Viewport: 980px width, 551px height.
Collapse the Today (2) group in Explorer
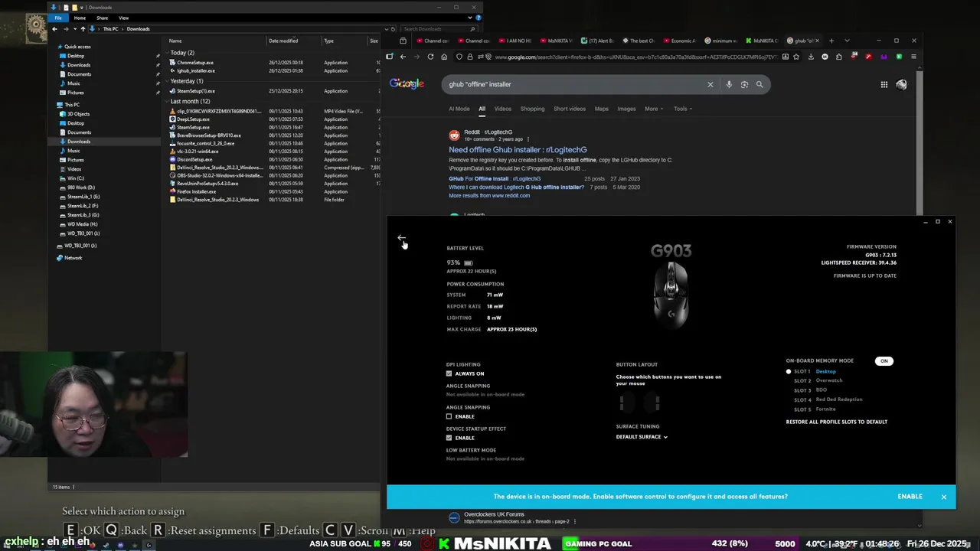(x=168, y=53)
